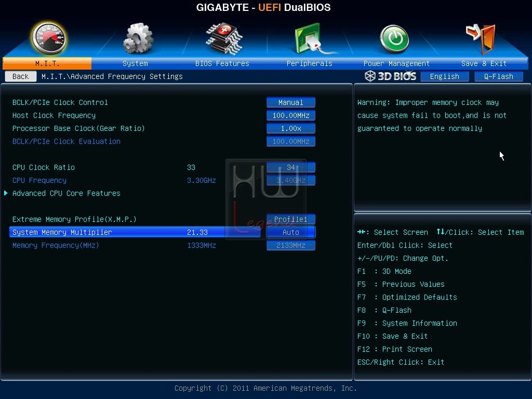
Task: Click the M.I.T. speedometer gauge icon
Action: (x=48, y=38)
